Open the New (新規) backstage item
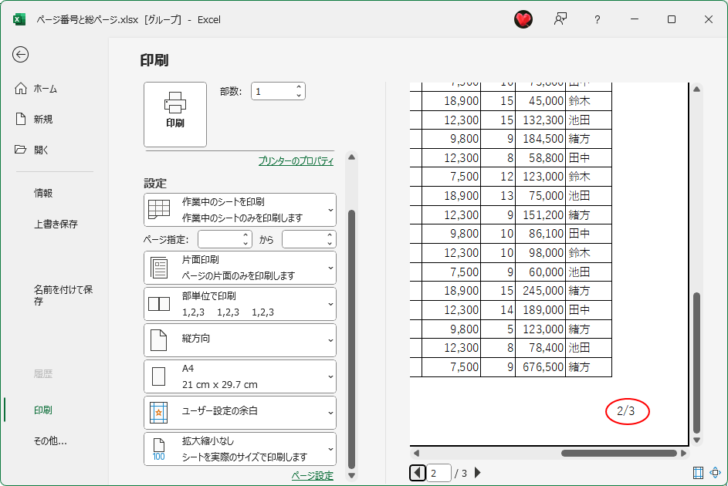The image size is (728, 486). click(34, 119)
